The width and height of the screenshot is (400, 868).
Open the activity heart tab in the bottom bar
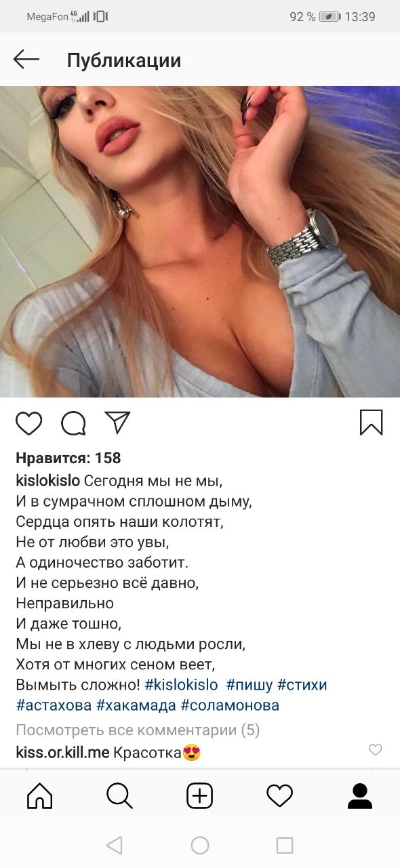pos(279,795)
